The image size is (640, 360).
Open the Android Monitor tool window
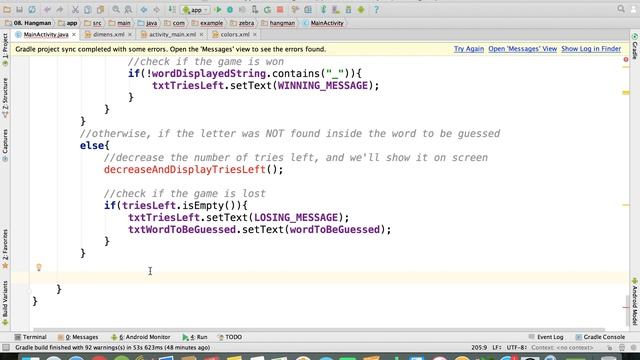140,337
